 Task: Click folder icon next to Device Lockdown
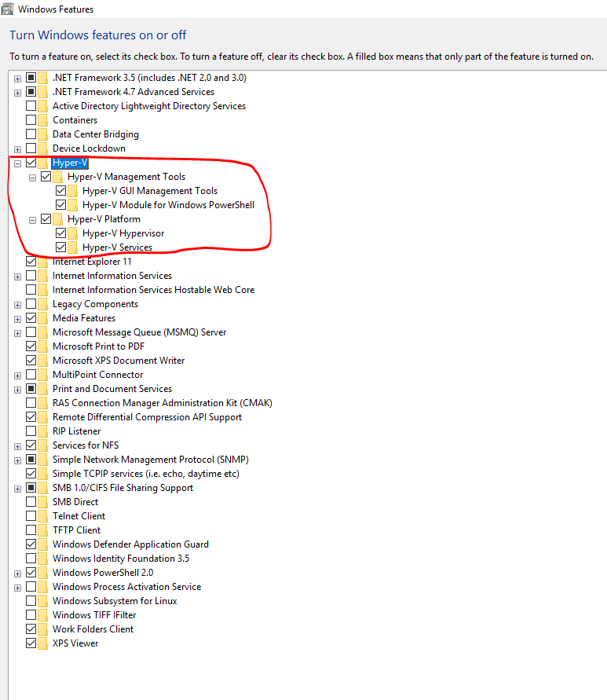click(x=43, y=148)
